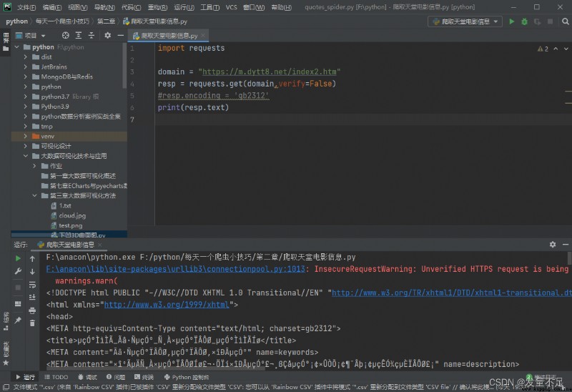Restore layout icon in Run panel

[18, 304]
